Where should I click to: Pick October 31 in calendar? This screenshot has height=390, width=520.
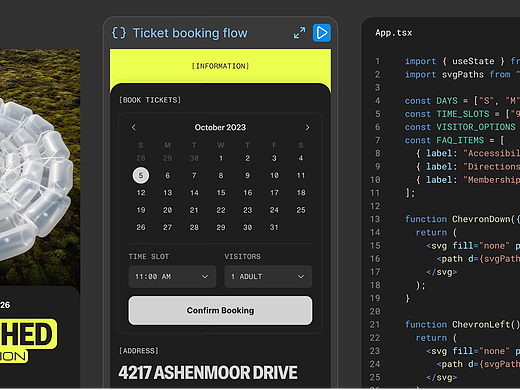[274, 227]
